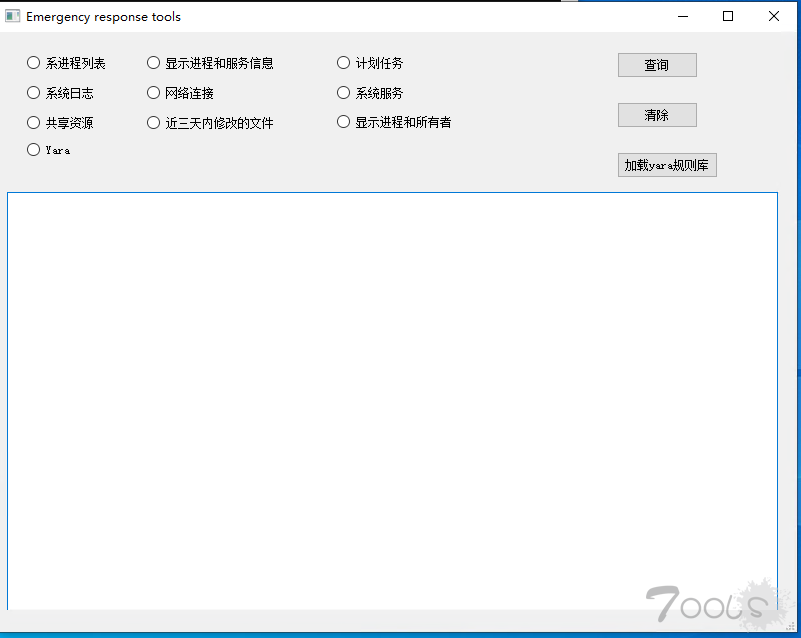Click 加载yara规则库 button
The height and width of the screenshot is (638, 801).
[x=667, y=165]
